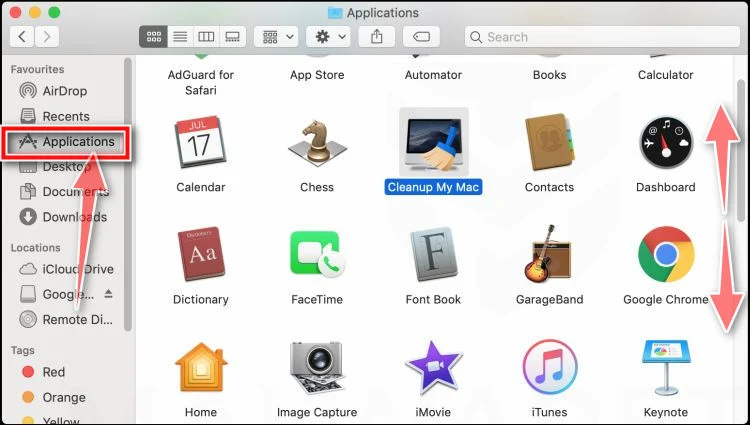Click the Calculator label

click(665, 75)
